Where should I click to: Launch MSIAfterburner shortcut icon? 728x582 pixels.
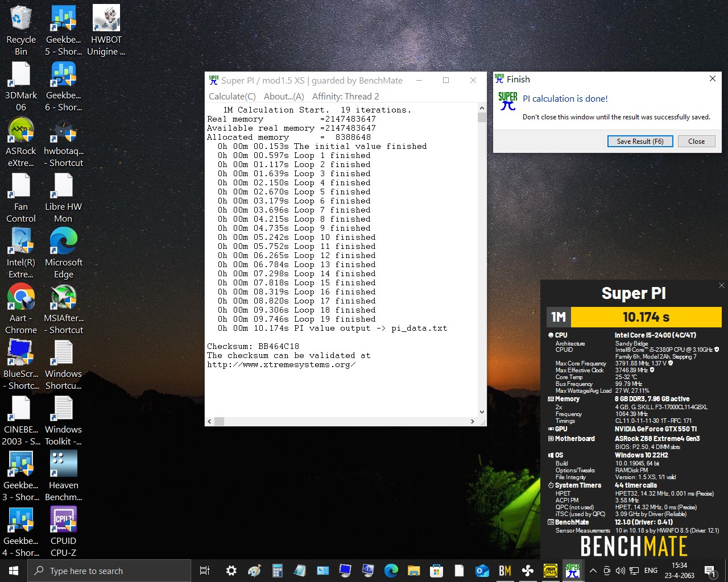pos(63,310)
